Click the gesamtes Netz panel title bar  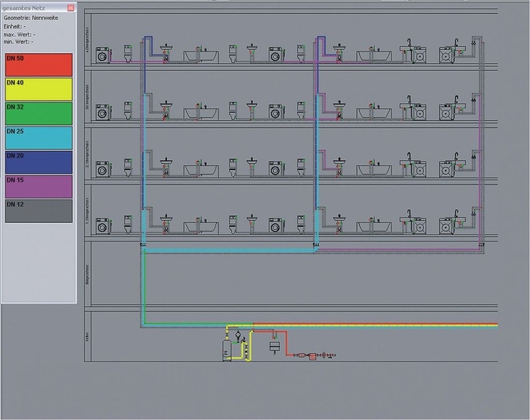pyautogui.click(x=31, y=7)
